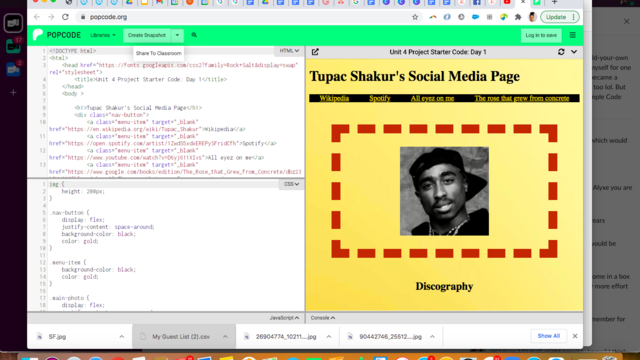Choose Share To Classroom

158,53
